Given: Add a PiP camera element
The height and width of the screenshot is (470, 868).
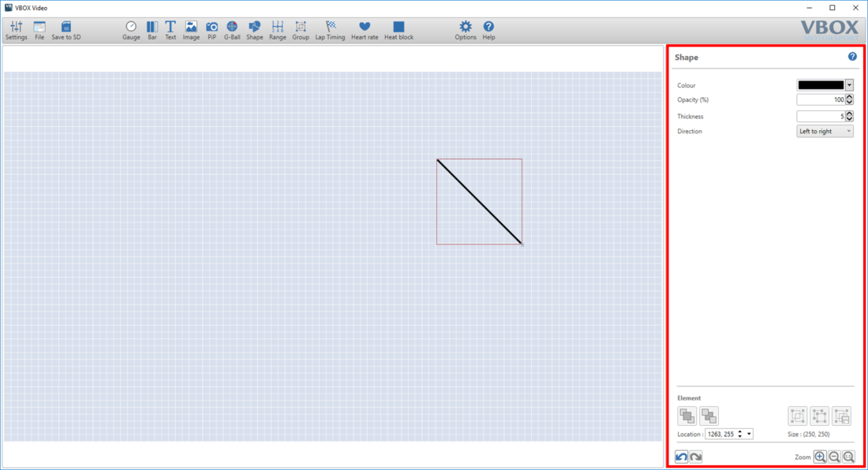Looking at the screenshot, I should pos(211,31).
